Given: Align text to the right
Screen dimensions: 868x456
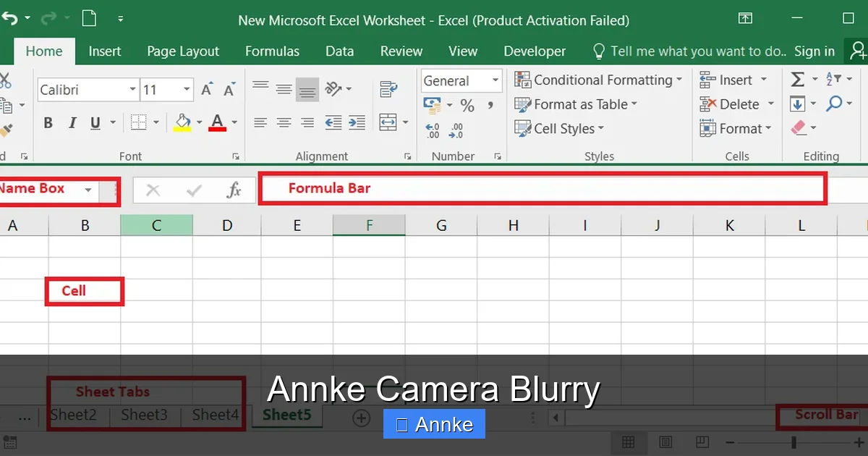Looking at the screenshot, I should (307, 122).
